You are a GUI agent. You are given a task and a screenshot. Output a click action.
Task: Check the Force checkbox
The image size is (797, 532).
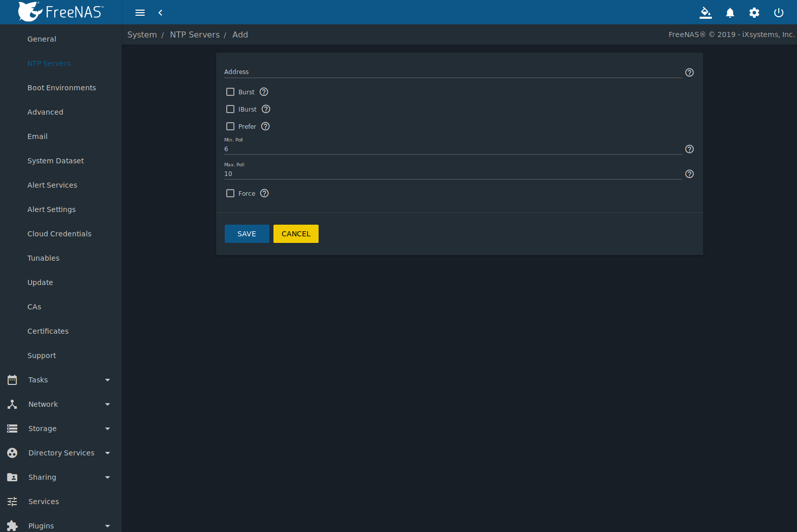[x=230, y=193]
